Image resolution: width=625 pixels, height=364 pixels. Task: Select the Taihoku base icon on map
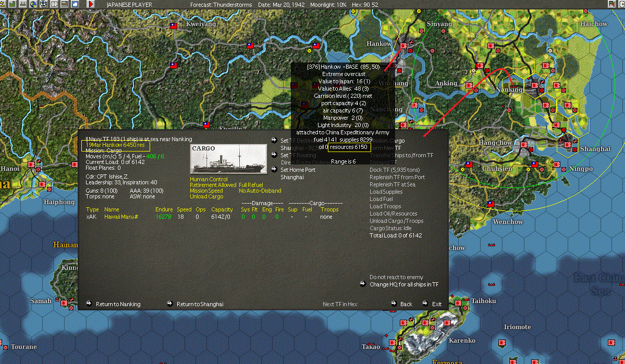tap(458, 303)
